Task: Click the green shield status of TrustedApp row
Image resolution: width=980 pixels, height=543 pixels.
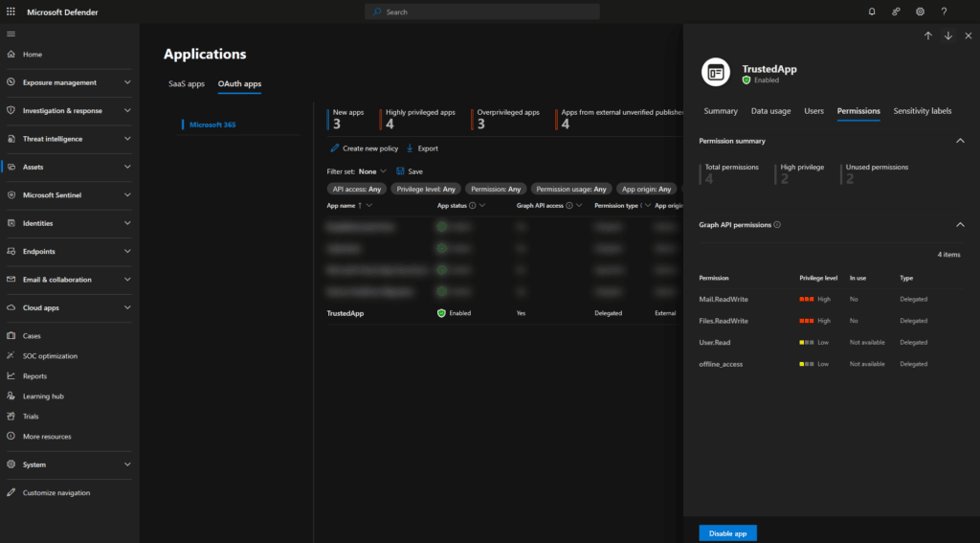Action: (x=441, y=313)
